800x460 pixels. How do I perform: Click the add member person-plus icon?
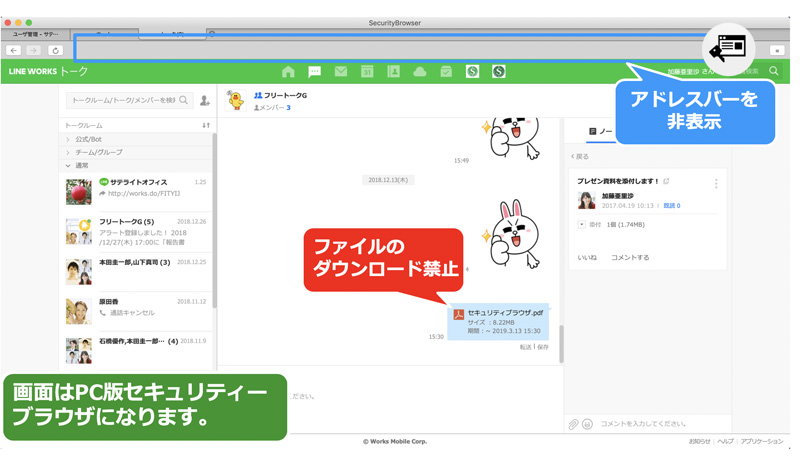(x=205, y=100)
